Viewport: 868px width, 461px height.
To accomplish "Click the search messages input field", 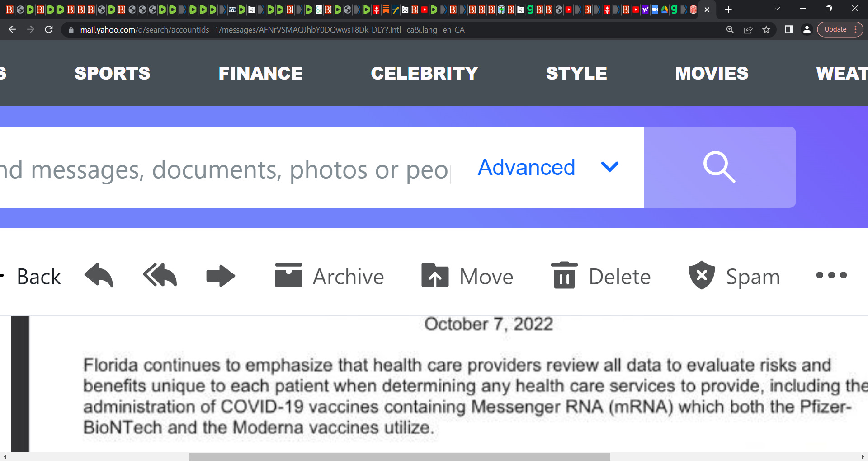I will pyautogui.click(x=225, y=167).
